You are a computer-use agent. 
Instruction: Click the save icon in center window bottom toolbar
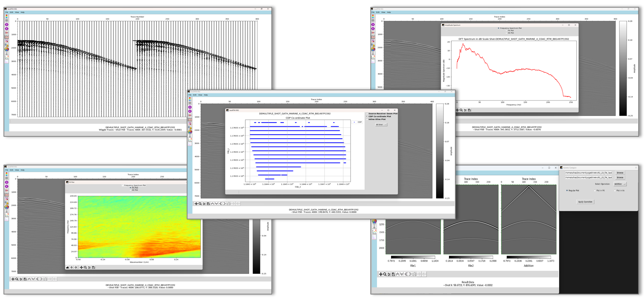pos(208,204)
